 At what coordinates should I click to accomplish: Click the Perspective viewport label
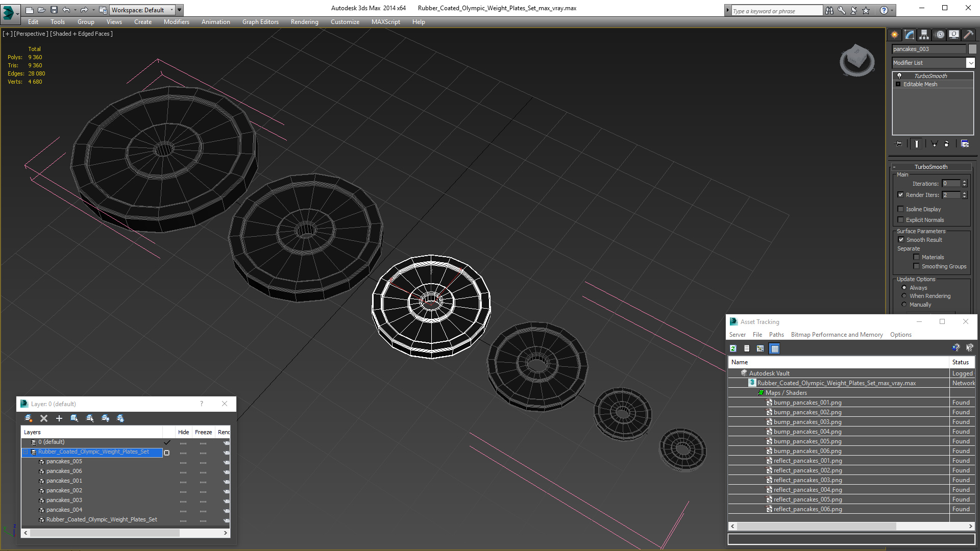tap(31, 34)
